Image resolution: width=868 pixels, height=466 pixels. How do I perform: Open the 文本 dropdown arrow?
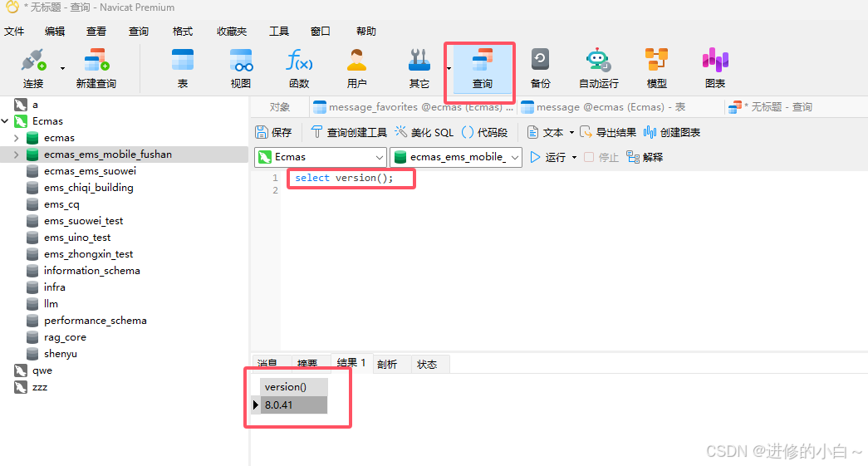(x=571, y=133)
